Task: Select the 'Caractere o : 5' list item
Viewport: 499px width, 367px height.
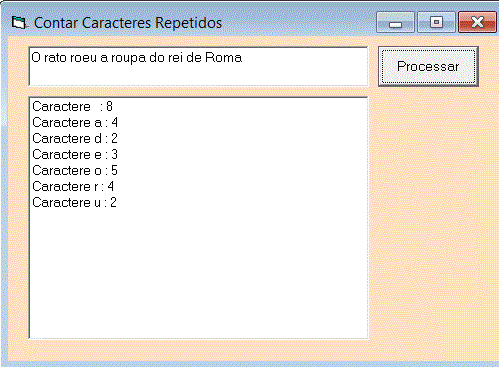Action: [x=199, y=171]
